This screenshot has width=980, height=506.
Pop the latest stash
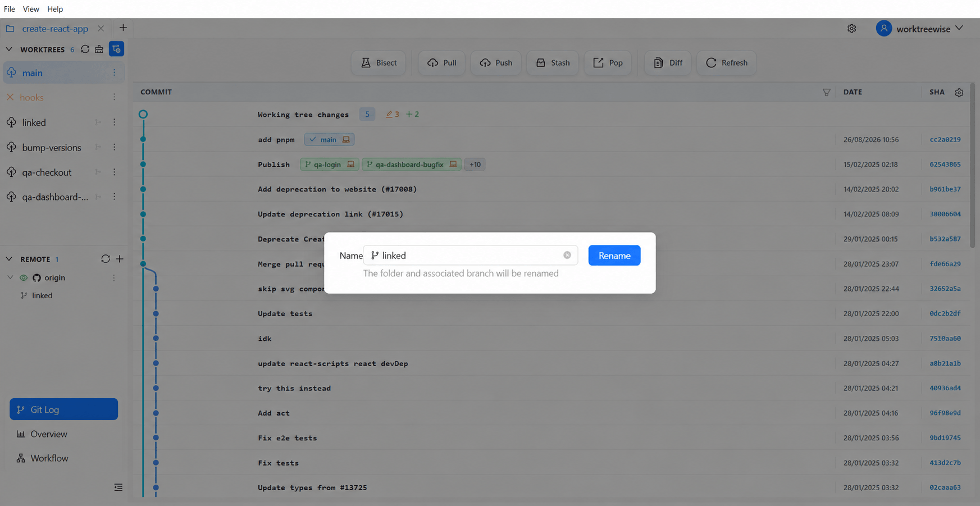(608, 62)
